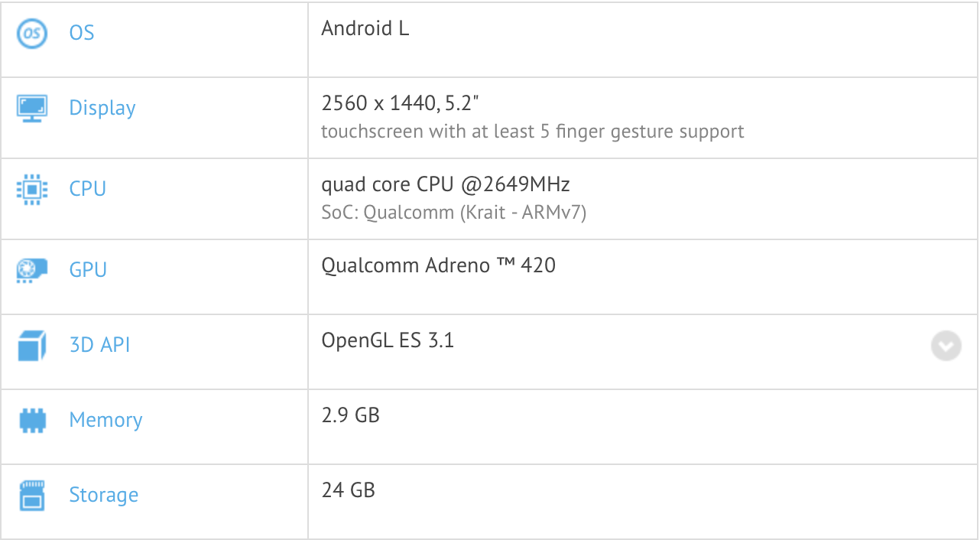This screenshot has height=540, width=980.
Task: Click the 3D API cube icon
Action: [32, 346]
